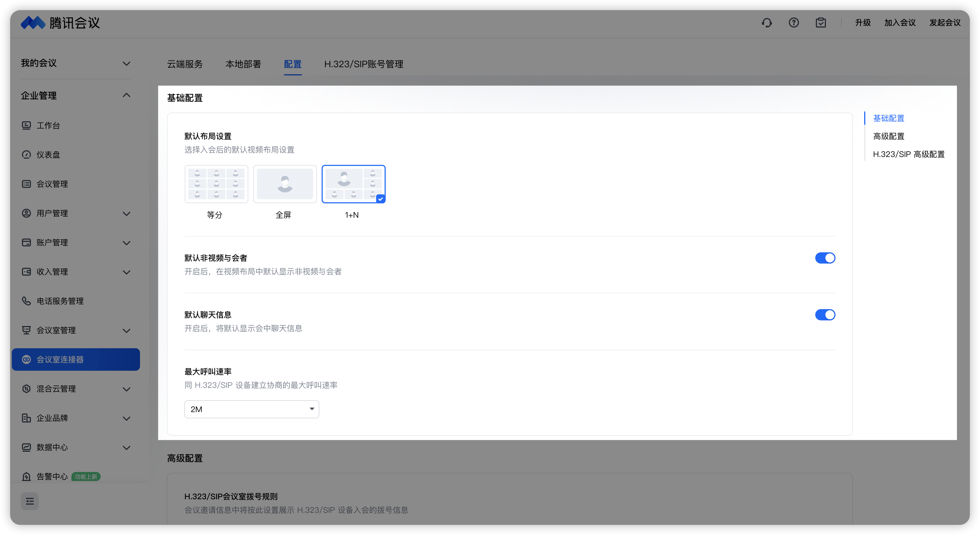980x535 pixels.
Task: Click the 会议室连接器 link icon
Action: pos(26,359)
